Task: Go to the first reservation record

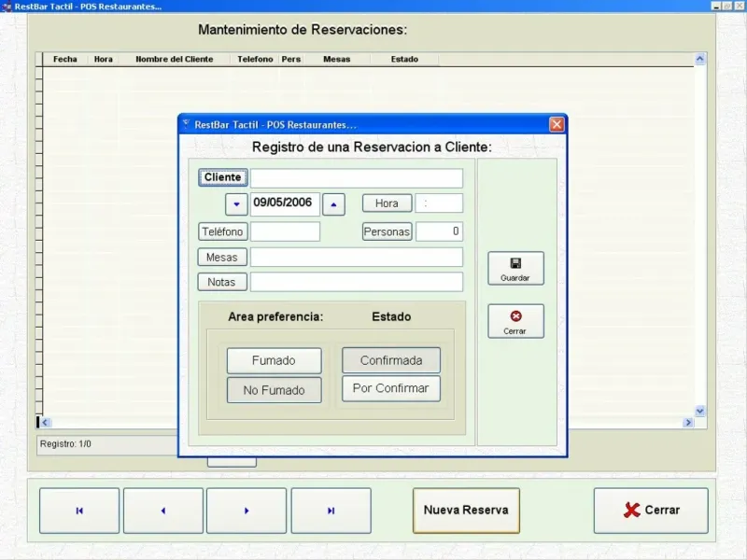Action: [x=79, y=511]
